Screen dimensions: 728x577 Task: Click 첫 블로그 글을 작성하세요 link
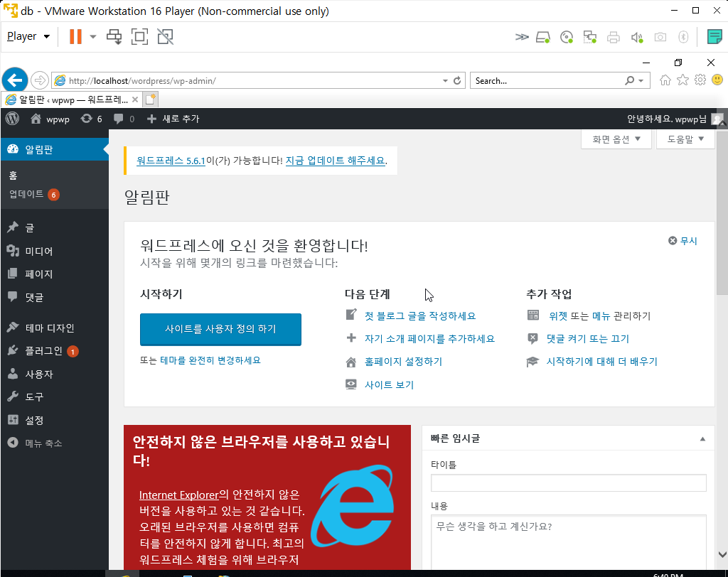click(x=420, y=316)
